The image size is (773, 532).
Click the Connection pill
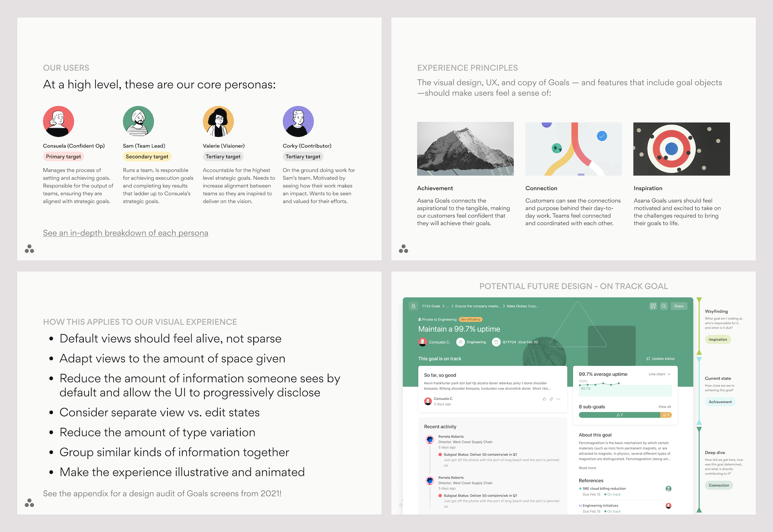pyautogui.click(x=719, y=485)
